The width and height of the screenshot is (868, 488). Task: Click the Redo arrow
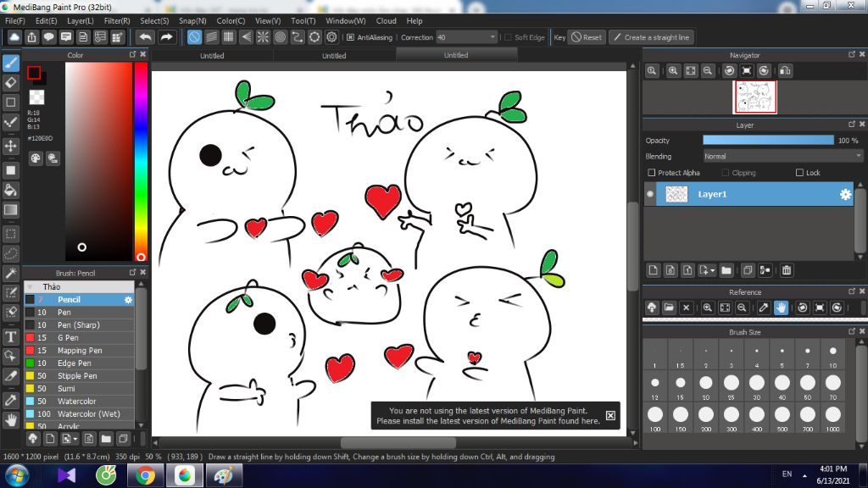coord(166,37)
